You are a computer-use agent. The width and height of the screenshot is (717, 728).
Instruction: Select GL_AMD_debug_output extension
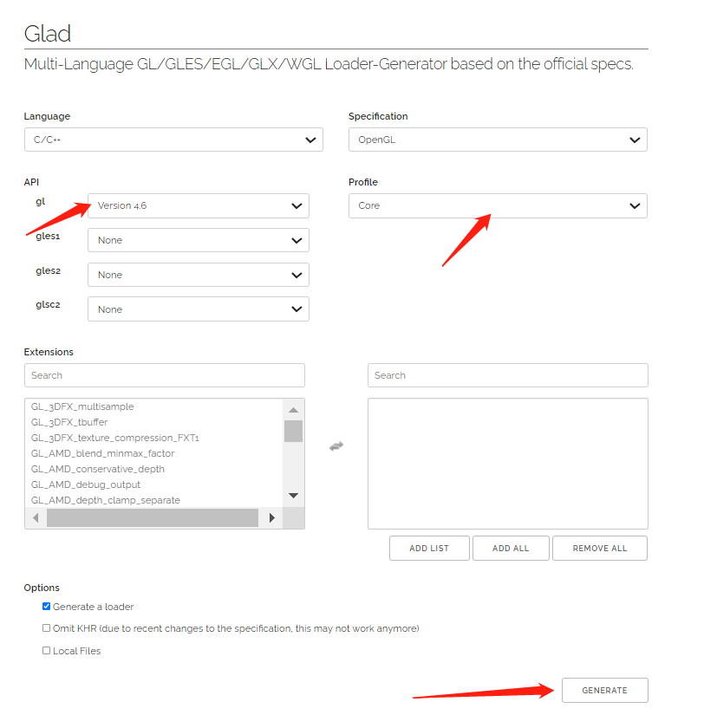(x=86, y=484)
